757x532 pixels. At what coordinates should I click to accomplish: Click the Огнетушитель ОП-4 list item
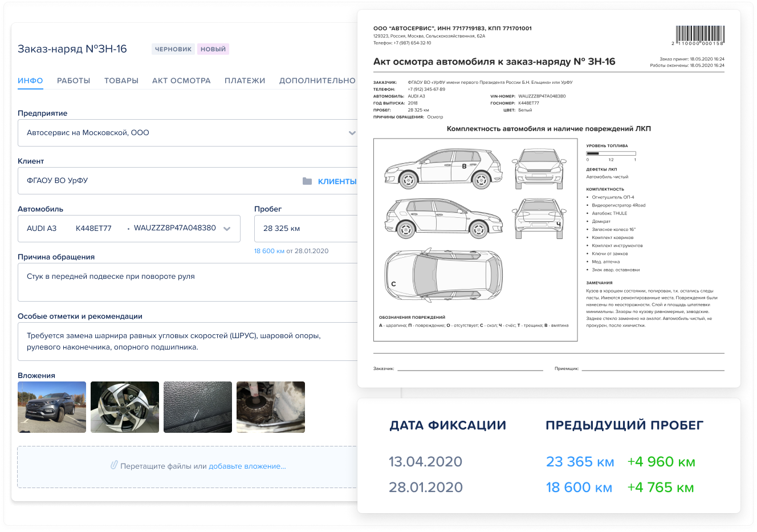click(613, 197)
